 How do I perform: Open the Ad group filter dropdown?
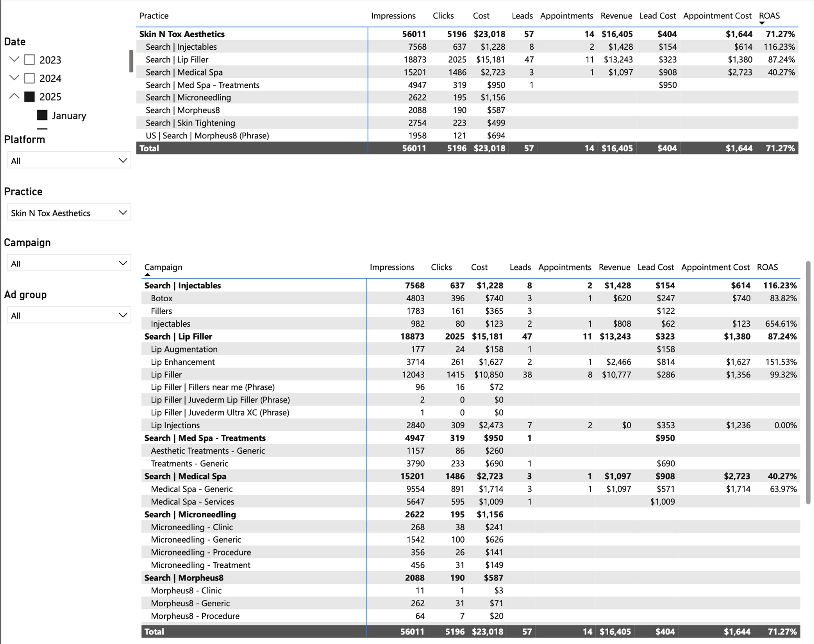[x=69, y=315]
